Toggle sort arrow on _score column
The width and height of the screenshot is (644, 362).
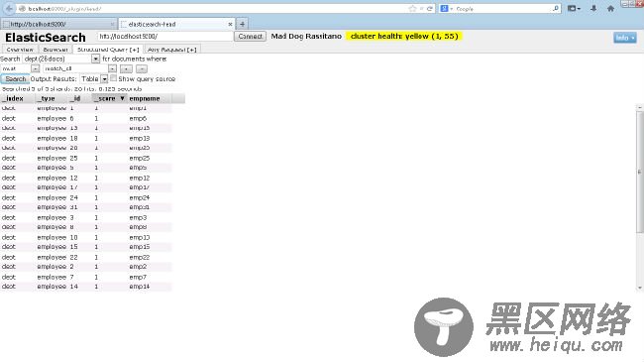pos(122,98)
